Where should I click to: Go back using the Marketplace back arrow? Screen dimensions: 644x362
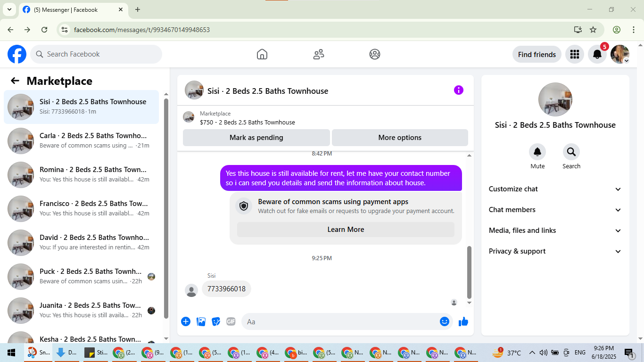pos(15,81)
